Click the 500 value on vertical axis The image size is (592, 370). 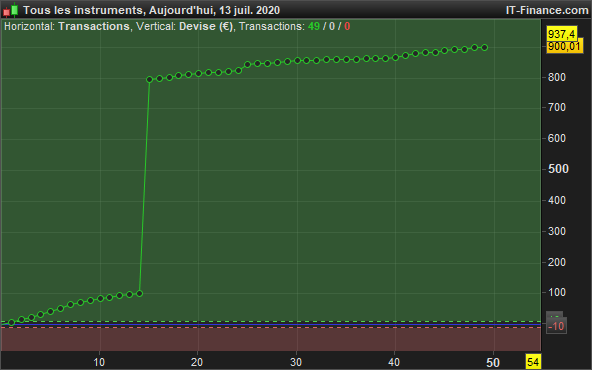click(558, 169)
